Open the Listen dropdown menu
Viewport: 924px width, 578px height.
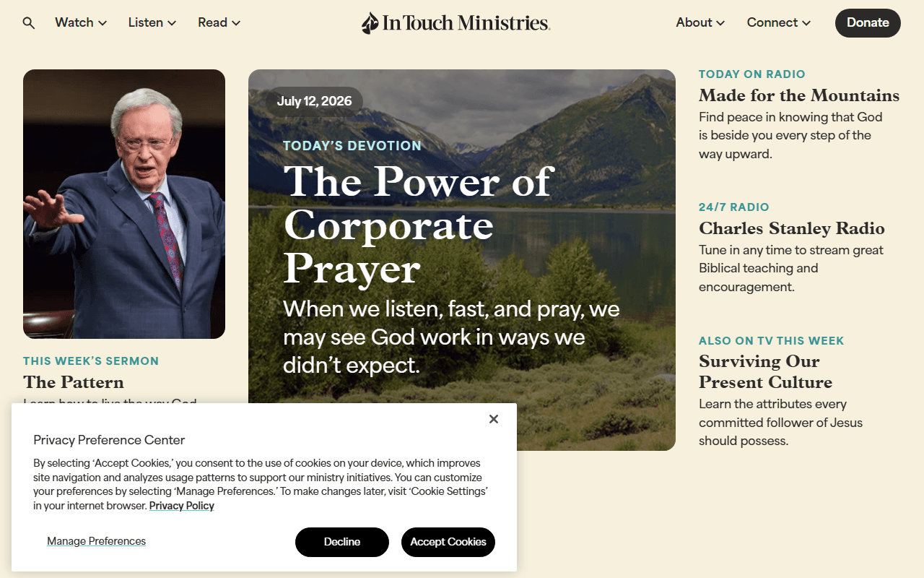click(x=152, y=22)
